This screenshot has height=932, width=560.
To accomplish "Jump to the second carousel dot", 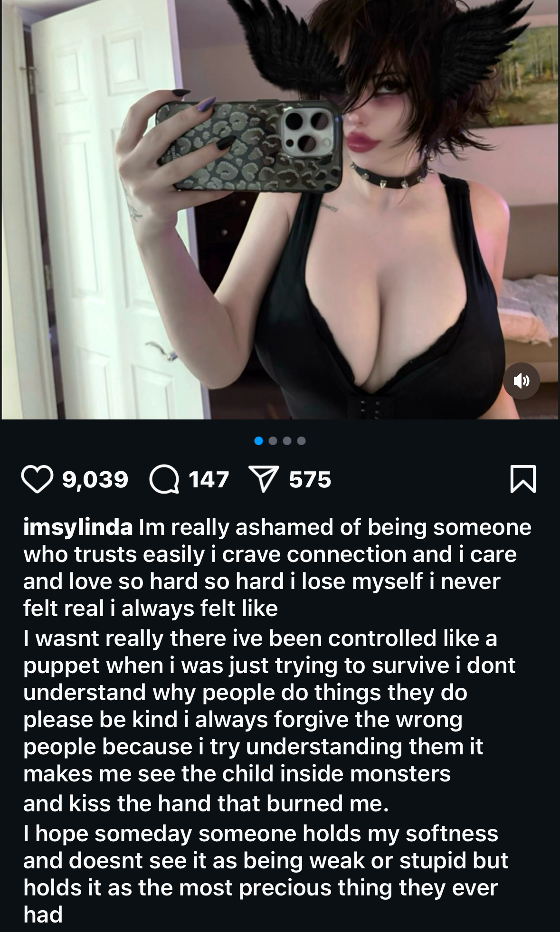I will tap(273, 441).
